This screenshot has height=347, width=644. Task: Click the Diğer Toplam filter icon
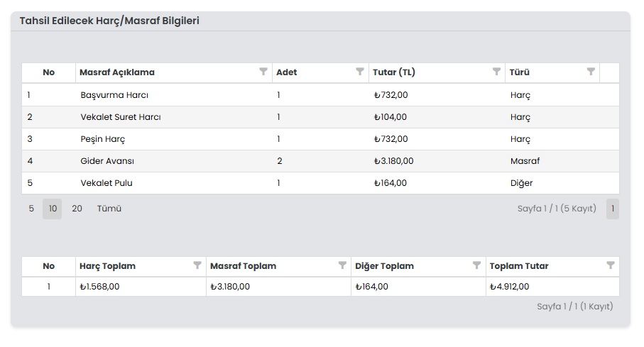477,265
